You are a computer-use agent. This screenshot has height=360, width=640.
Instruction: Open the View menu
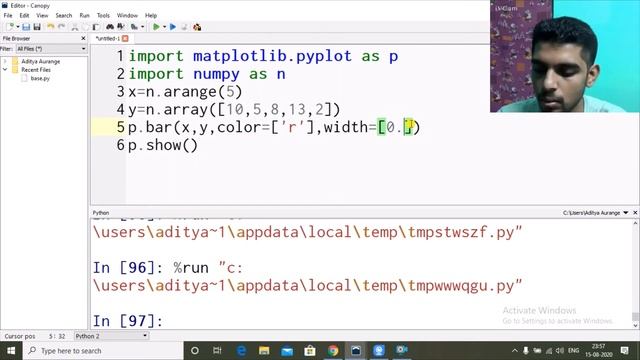[x=42, y=16]
